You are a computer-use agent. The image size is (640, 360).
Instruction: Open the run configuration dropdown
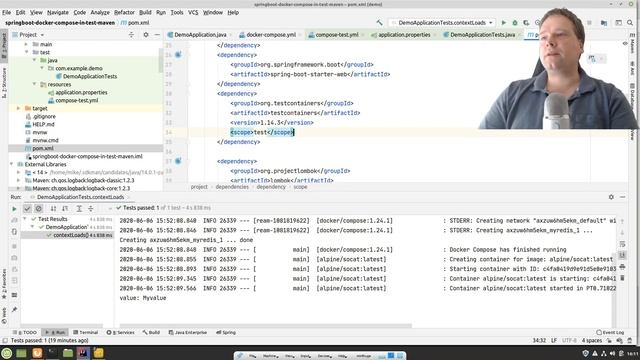point(442,23)
